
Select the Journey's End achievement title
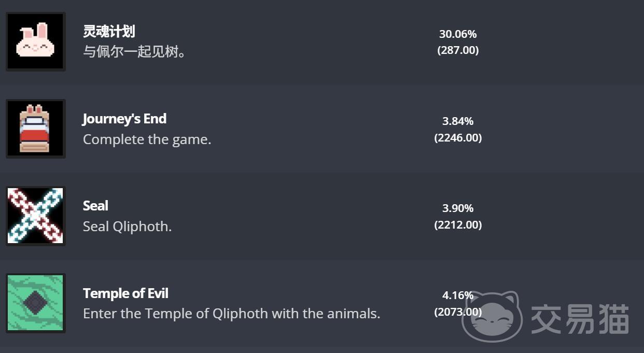(x=124, y=119)
